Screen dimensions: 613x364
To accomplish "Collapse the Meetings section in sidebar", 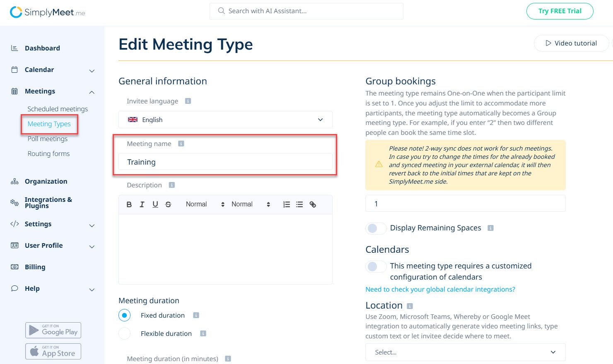I will [x=92, y=92].
